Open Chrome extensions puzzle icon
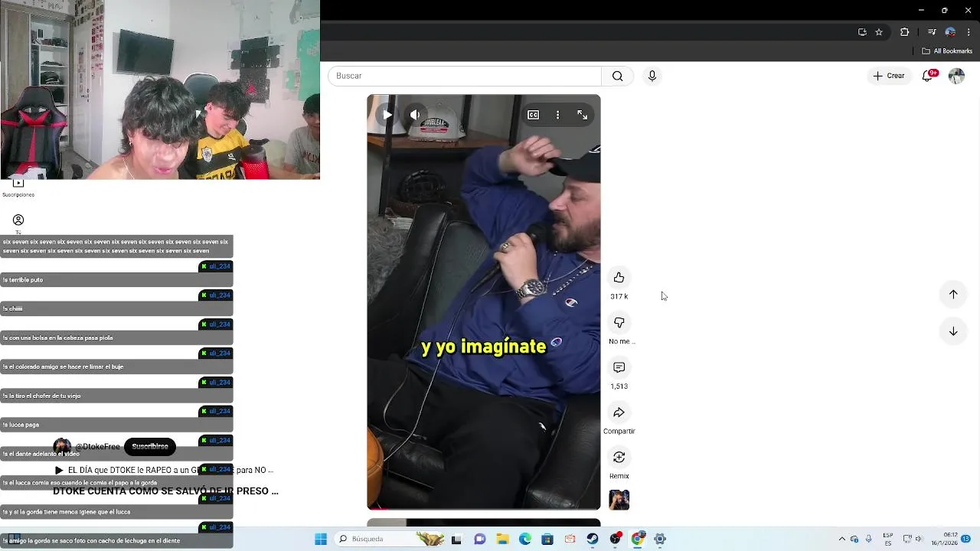 [904, 32]
